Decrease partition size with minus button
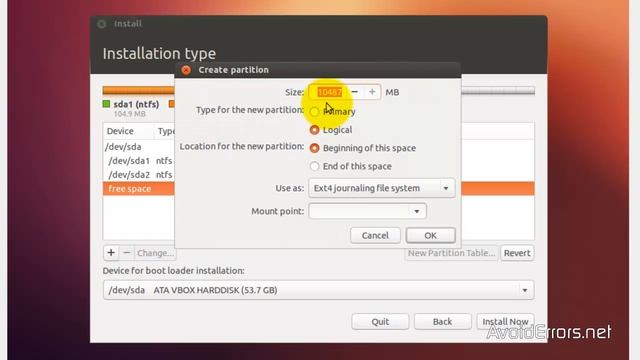 [x=355, y=92]
